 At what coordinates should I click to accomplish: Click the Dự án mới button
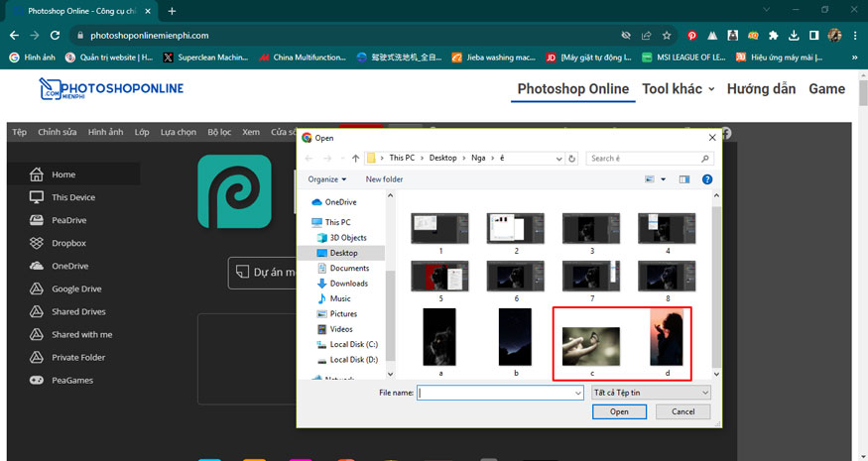pos(263,273)
